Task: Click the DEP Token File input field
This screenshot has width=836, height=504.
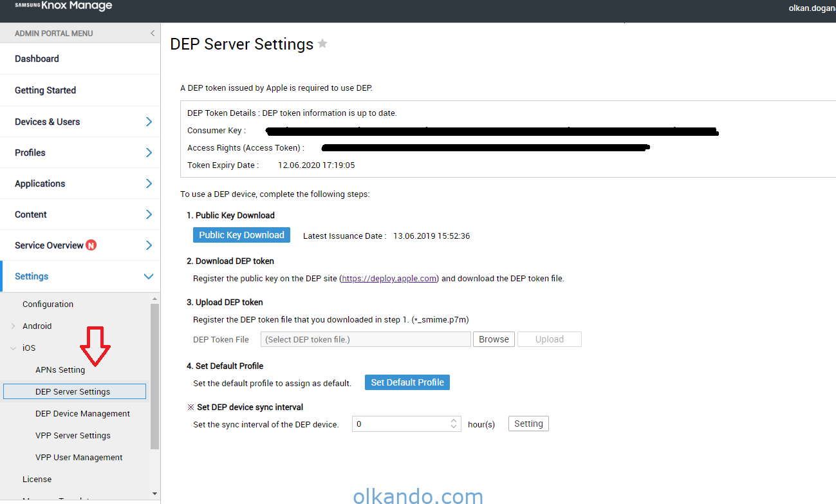Action: click(366, 339)
